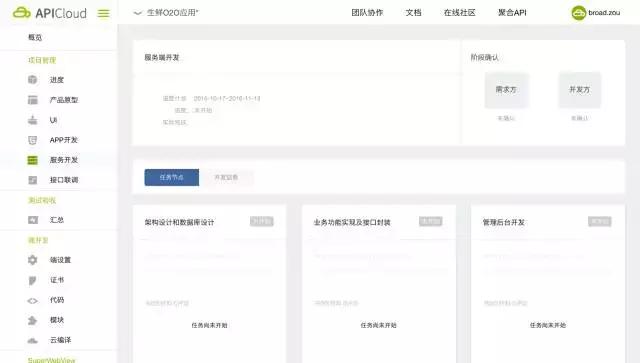The width and height of the screenshot is (640, 363).
Task: Click the broad.zou user avatar
Action: [x=578, y=13]
